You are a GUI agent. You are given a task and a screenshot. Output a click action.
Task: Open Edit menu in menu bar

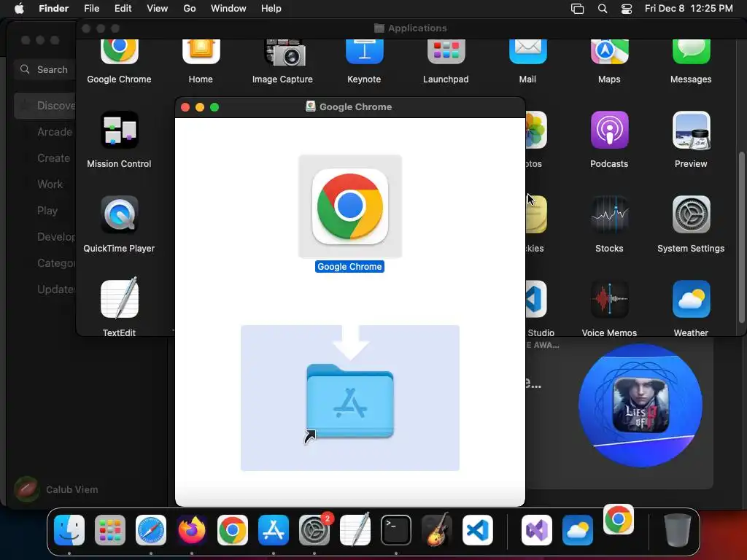click(123, 9)
